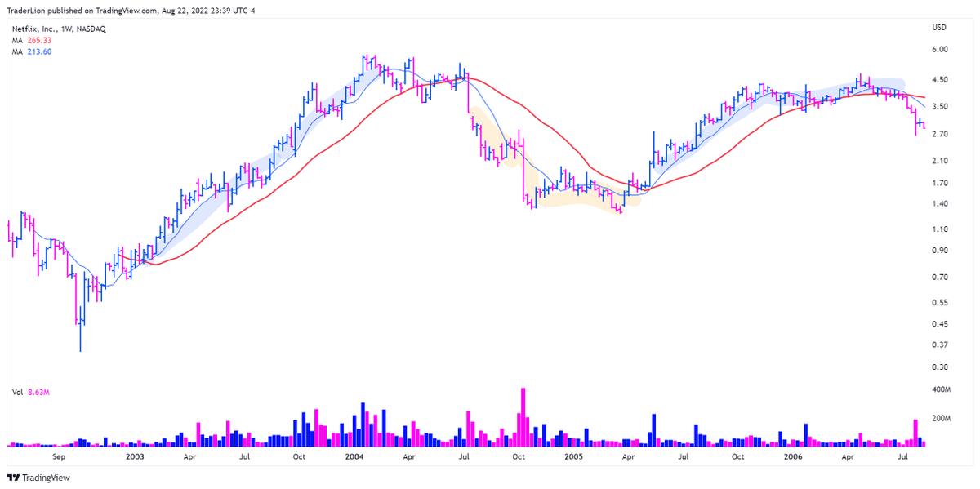Click the 0.55 price axis label
The image size is (980, 489).
point(939,303)
